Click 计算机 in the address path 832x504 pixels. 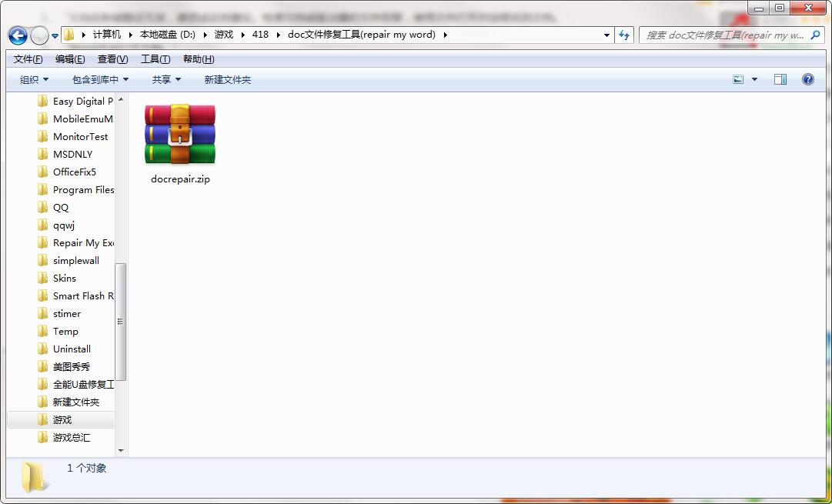[x=107, y=35]
